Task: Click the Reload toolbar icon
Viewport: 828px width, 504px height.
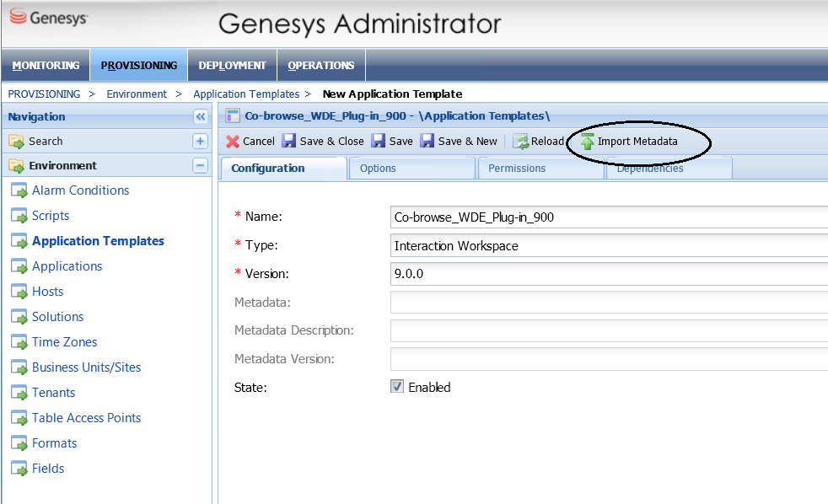Action: click(521, 142)
